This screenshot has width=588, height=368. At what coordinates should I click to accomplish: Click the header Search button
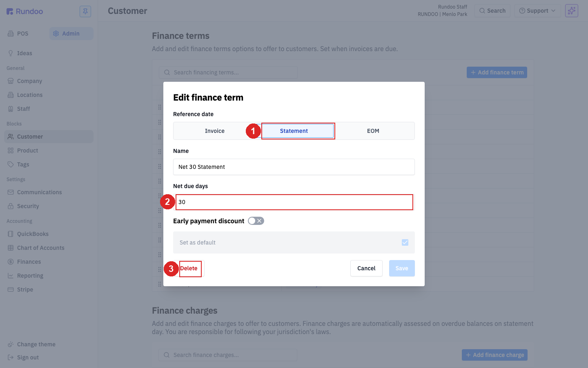pyautogui.click(x=492, y=11)
